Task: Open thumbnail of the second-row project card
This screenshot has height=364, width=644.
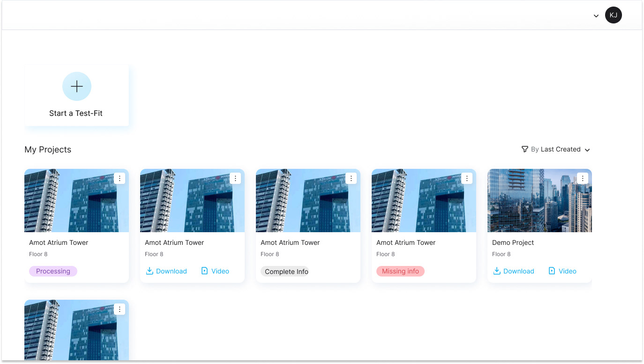Action: pyautogui.click(x=76, y=330)
